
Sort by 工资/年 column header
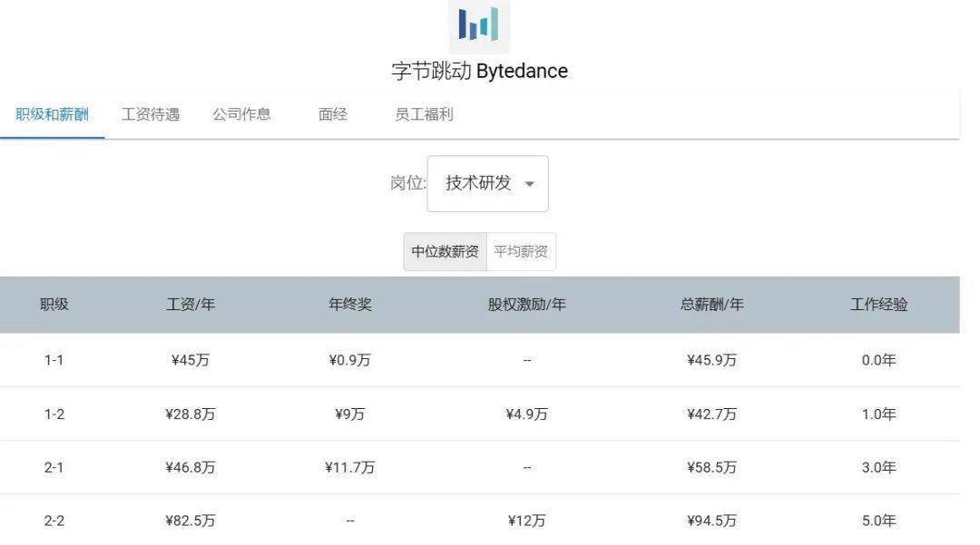coord(191,305)
